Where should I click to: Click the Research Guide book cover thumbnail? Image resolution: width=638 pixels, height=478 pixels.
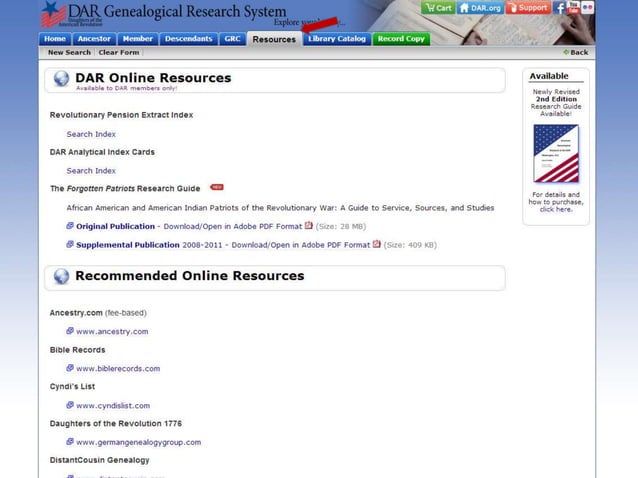click(x=556, y=153)
